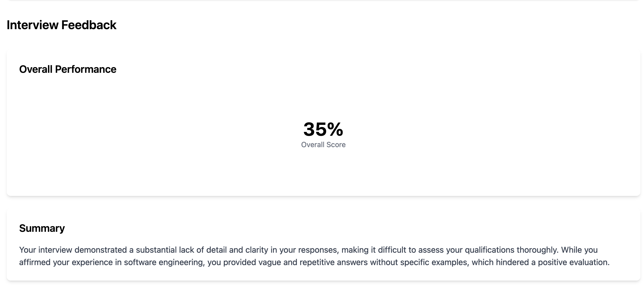The image size is (644, 286).
Task: Click the Summary section heading
Action: pyautogui.click(x=42, y=228)
